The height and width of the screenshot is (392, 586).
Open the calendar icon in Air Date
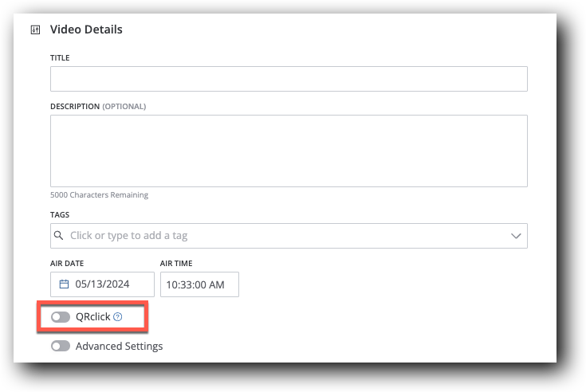click(x=65, y=284)
